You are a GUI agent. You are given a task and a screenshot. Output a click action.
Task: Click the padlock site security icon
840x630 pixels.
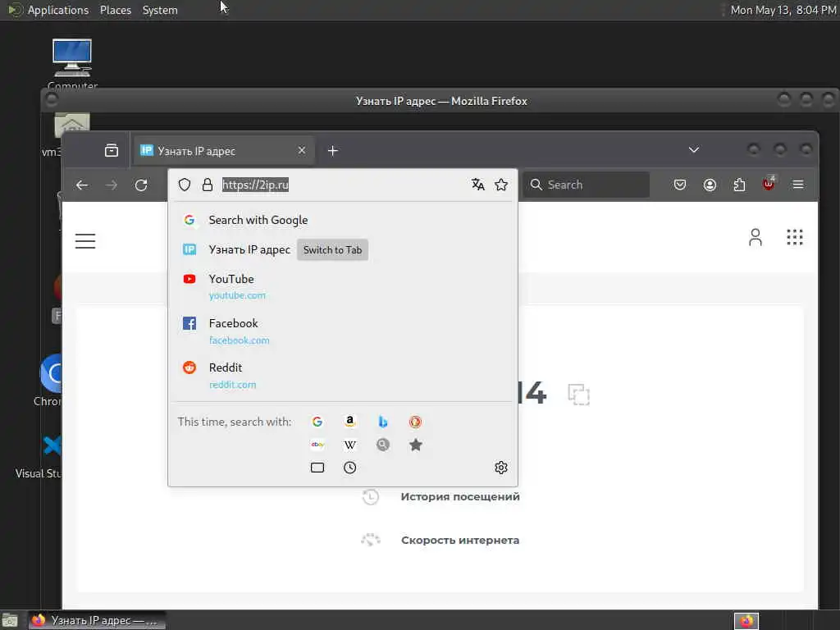208,185
